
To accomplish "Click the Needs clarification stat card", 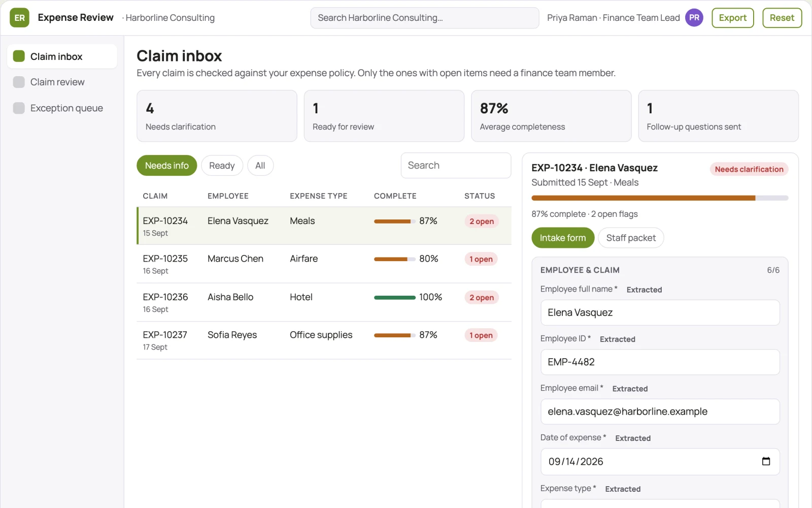I will click(217, 116).
